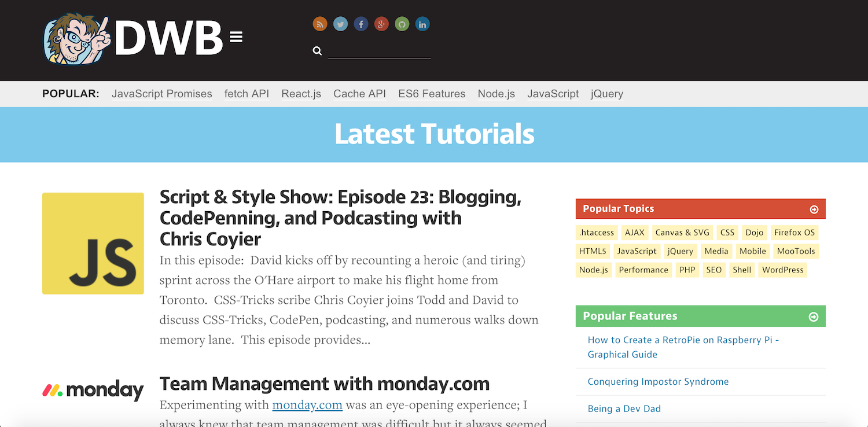Select the .htaccess topic tag
The height and width of the screenshot is (427, 868).
[597, 233]
